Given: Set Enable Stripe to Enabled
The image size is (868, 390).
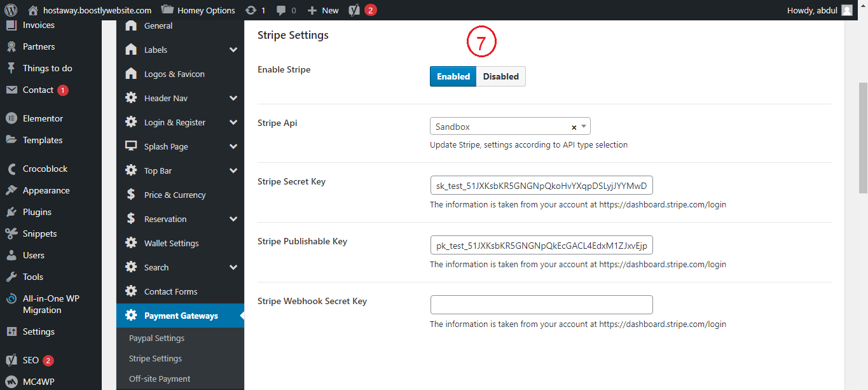Looking at the screenshot, I should (x=453, y=76).
